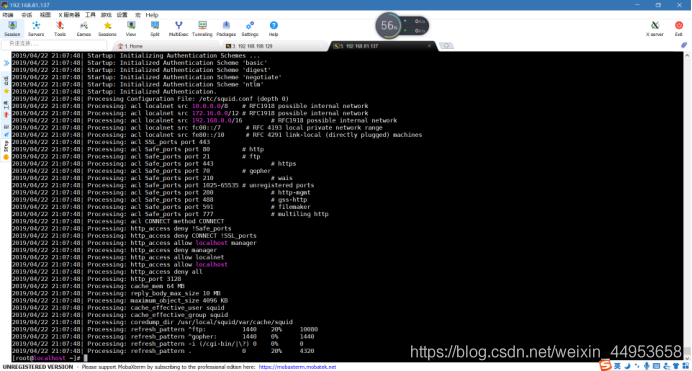
Task: Toggle the 英 input language indicator
Action: (617, 366)
